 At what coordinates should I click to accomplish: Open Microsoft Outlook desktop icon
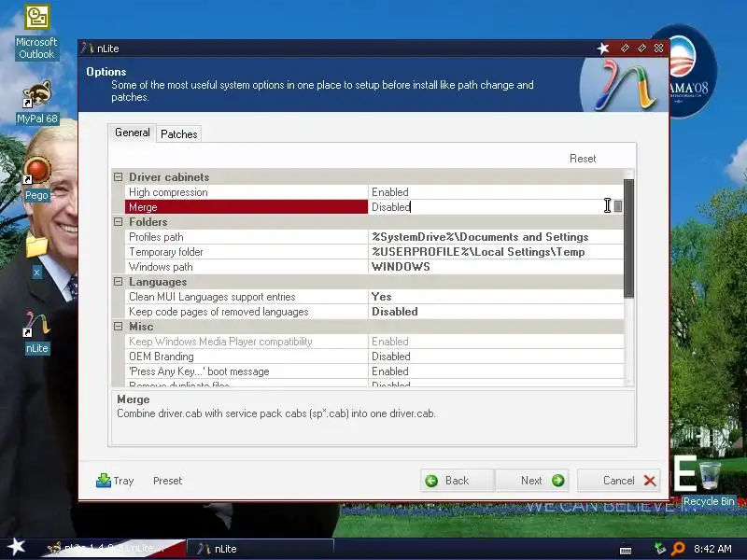click(x=36, y=33)
